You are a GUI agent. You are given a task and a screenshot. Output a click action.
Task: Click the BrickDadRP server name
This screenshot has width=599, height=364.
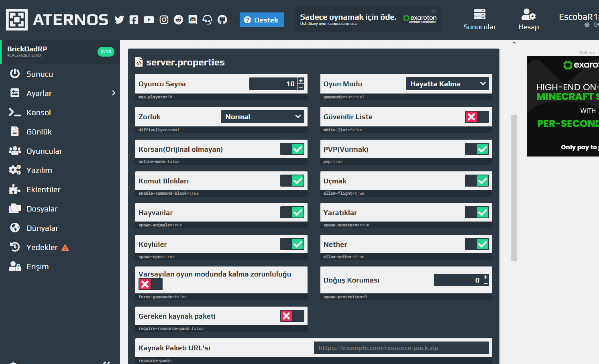click(27, 49)
